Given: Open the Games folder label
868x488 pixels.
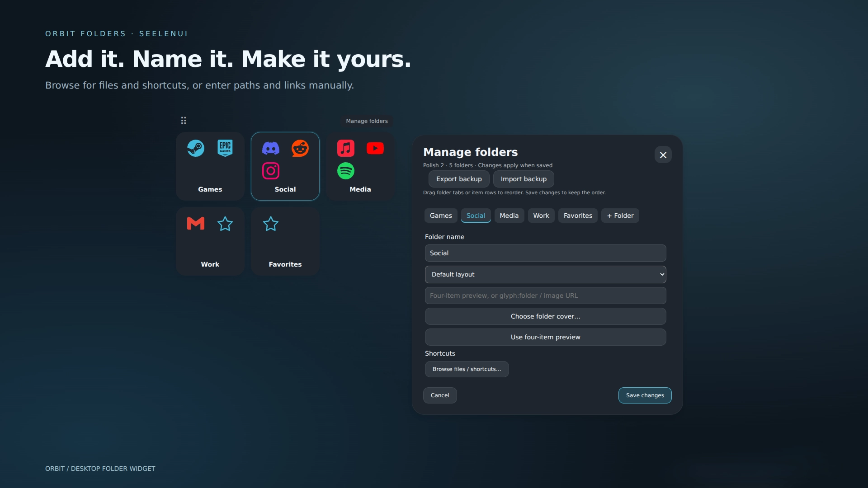Looking at the screenshot, I should pyautogui.click(x=210, y=189).
